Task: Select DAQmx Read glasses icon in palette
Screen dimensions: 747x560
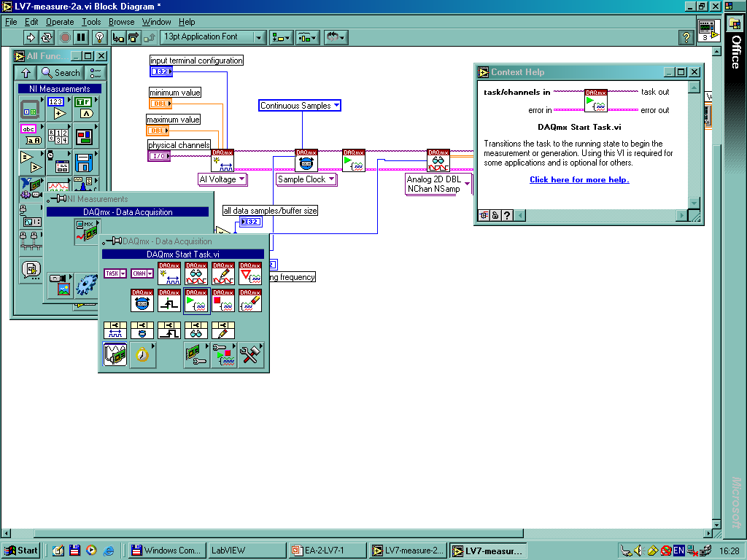Action: [x=196, y=273]
